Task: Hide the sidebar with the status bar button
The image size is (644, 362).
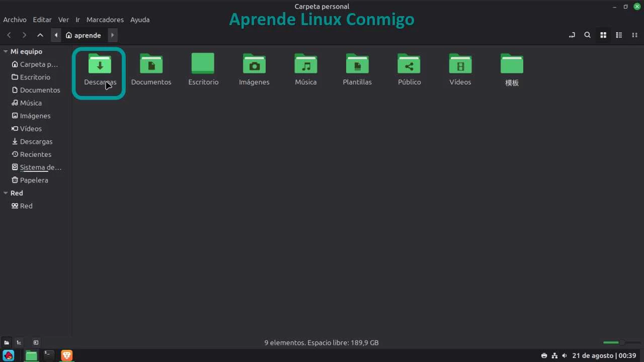Action: (x=36, y=342)
